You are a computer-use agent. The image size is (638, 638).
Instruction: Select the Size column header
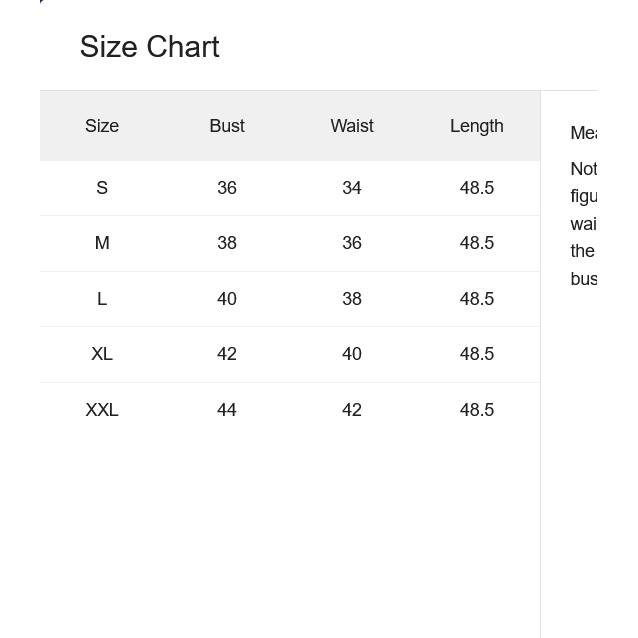point(102,126)
